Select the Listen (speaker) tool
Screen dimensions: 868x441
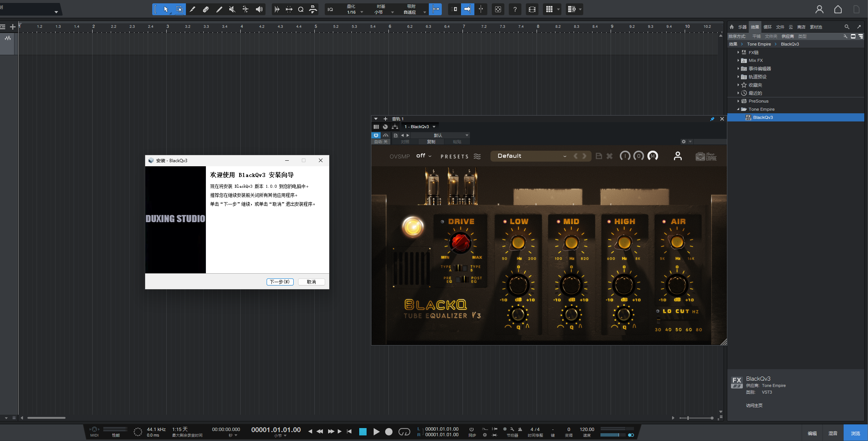259,9
